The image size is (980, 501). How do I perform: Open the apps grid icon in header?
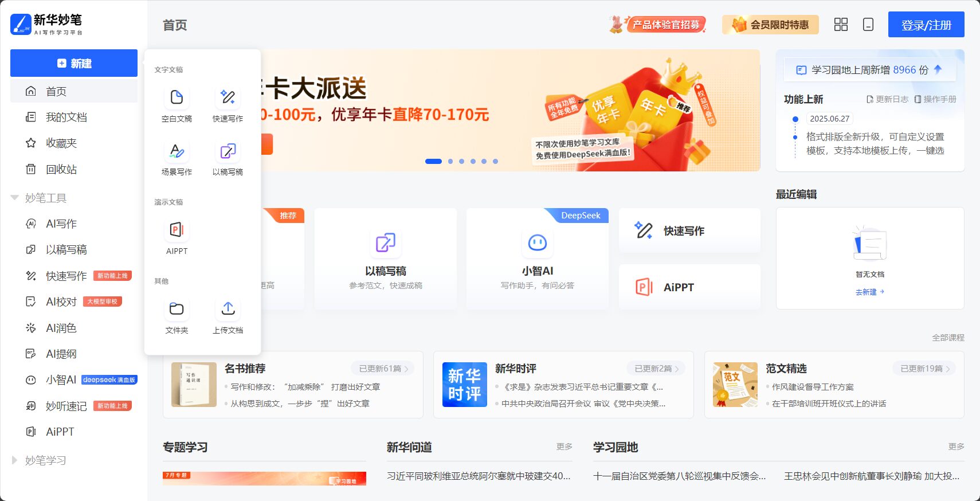point(841,25)
